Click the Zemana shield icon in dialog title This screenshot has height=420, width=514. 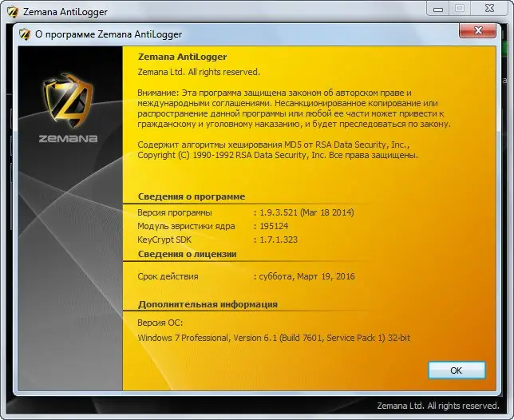(25, 34)
